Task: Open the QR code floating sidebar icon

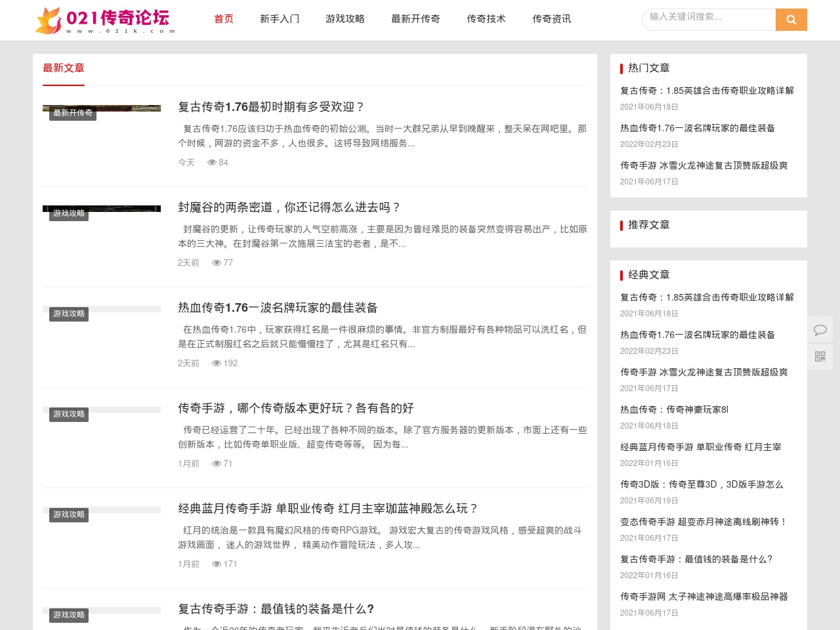Action: (820, 356)
